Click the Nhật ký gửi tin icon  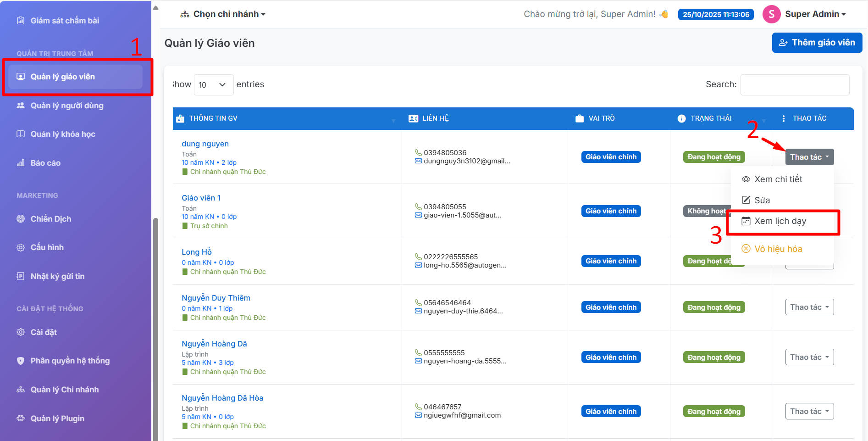click(x=21, y=276)
